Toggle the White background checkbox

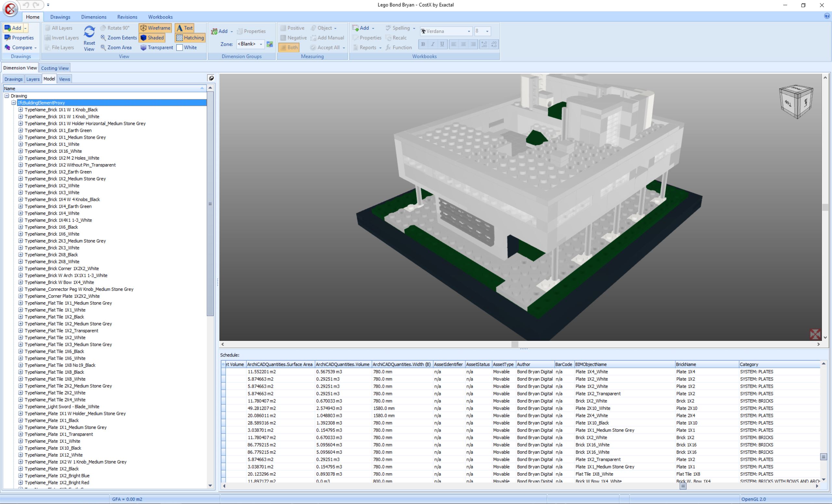click(180, 47)
